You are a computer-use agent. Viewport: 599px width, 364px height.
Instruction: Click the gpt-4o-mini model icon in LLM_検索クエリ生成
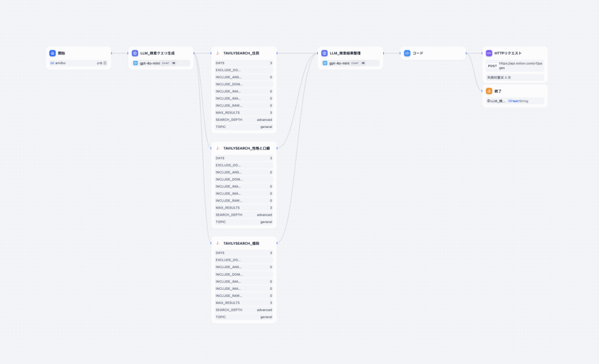(136, 63)
